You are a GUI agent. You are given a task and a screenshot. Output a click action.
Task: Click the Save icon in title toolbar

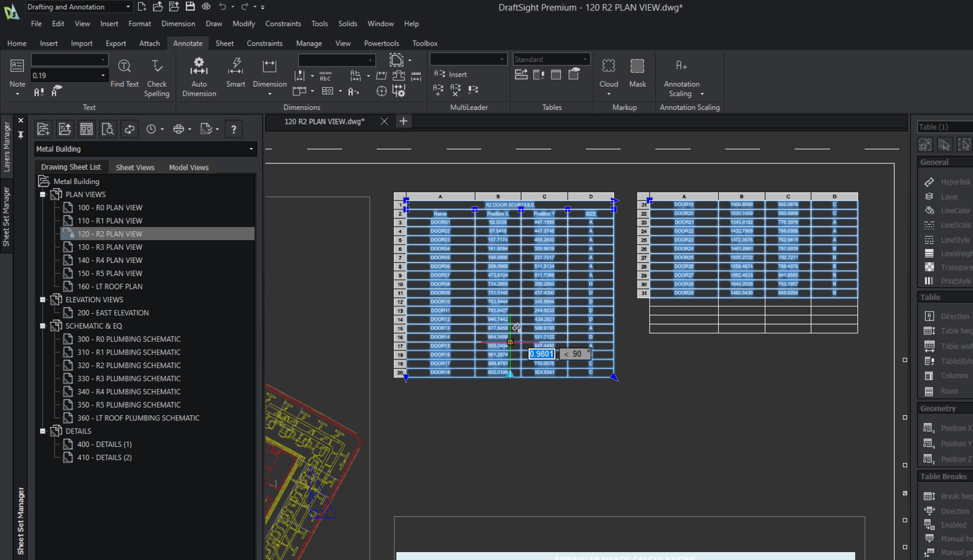pos(190,7)
